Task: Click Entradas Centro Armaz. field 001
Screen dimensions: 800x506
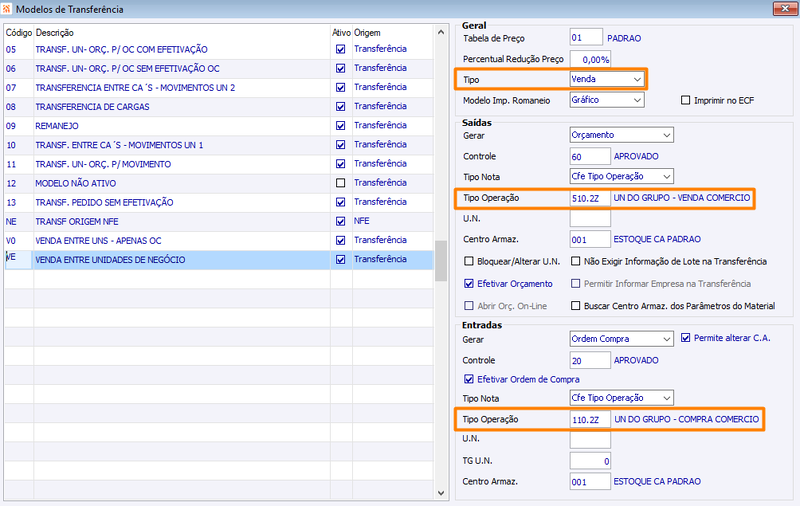Action: click(590, 482)
